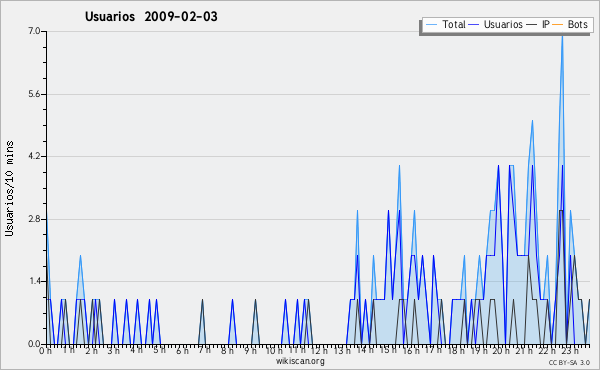
Task: Click the x-axis label '20 h'
Action: (501, 351)
